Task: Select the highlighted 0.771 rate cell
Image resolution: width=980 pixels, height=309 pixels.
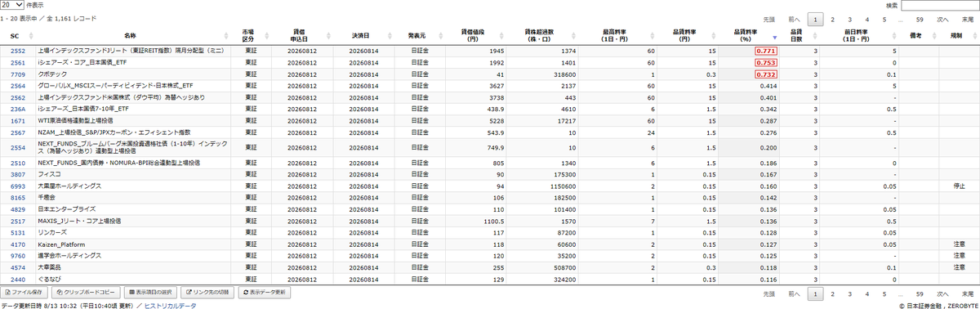Action: tap(765, 51)
